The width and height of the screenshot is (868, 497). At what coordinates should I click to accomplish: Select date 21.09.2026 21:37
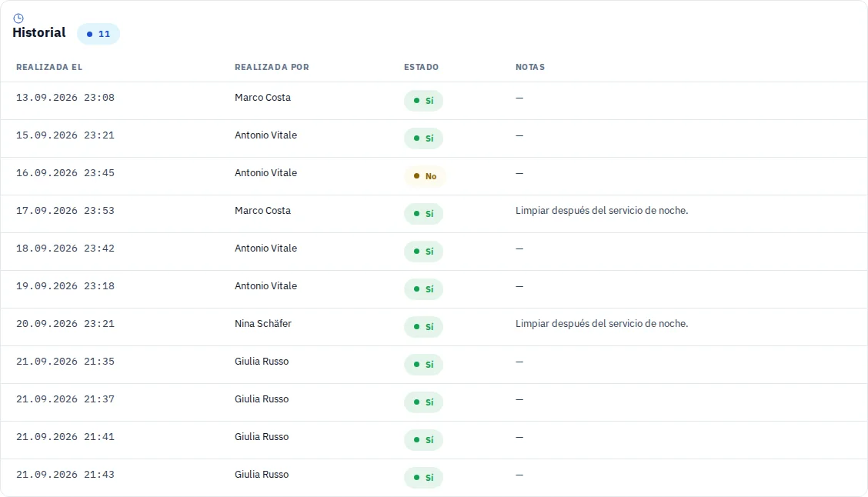(65, 399)
